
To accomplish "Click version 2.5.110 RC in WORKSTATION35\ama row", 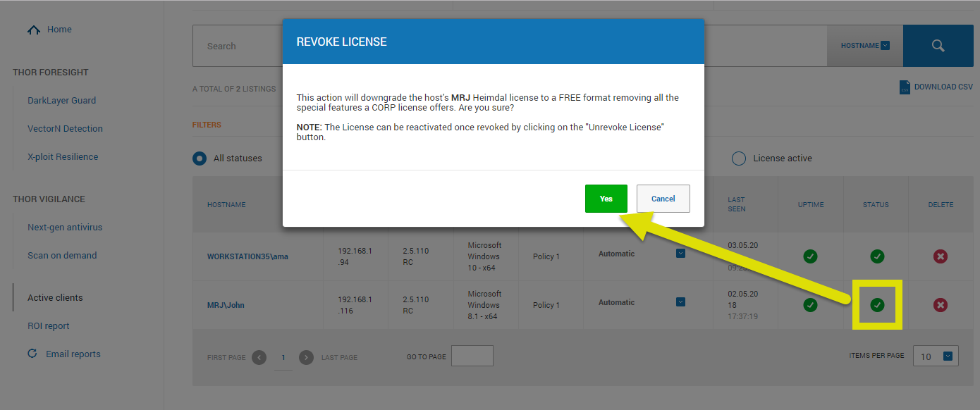I will (415, 256).
